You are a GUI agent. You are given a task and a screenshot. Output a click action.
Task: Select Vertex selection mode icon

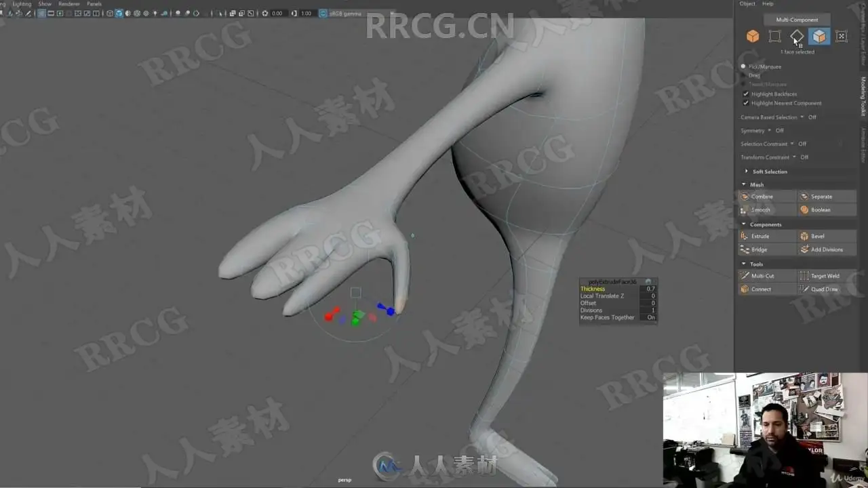coord(774,37)
